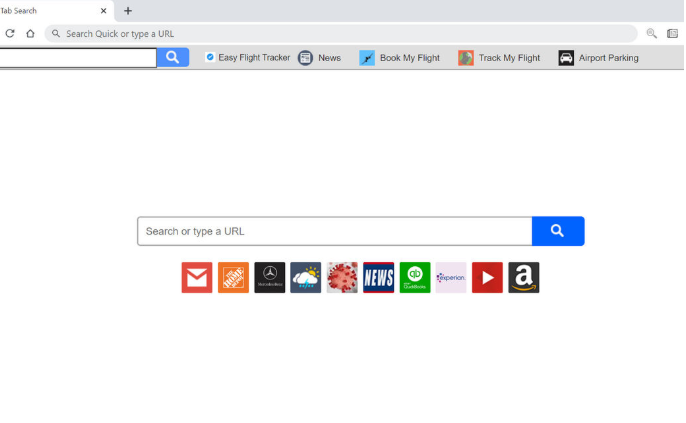This screenshot has height=423, width=686.
Task: Click the toolbar search magnifier button
Action: (173, 57)
